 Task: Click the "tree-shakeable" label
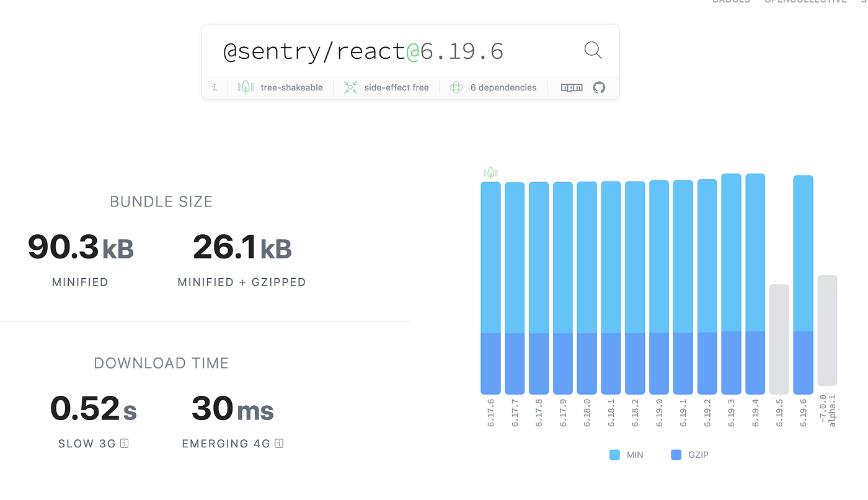pyautogui.click(x=291, y=87)
